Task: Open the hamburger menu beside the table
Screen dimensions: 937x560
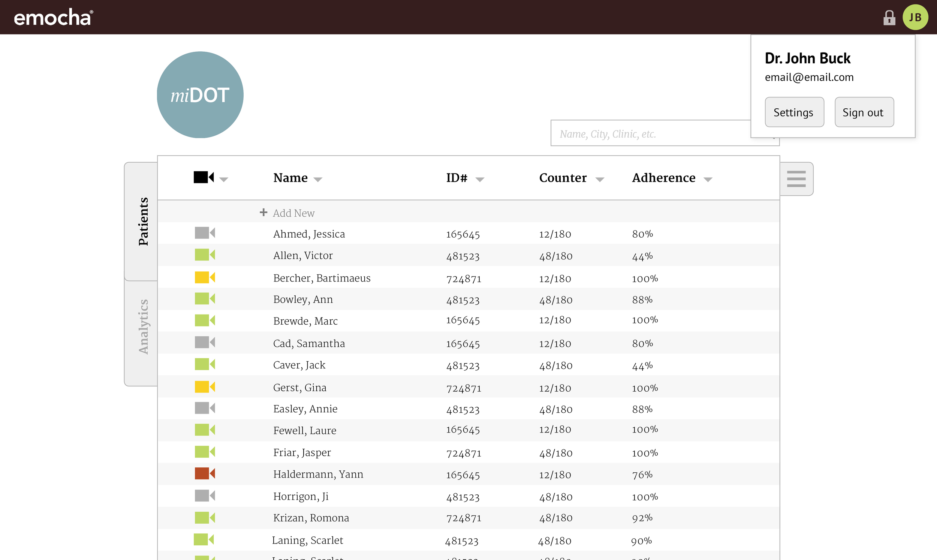Action: [796, 179]
